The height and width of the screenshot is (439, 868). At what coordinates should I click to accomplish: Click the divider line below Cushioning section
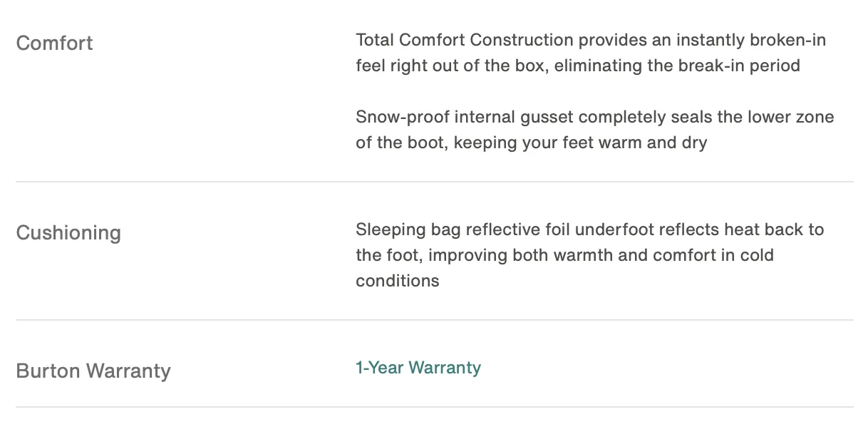tap(435, 320)
